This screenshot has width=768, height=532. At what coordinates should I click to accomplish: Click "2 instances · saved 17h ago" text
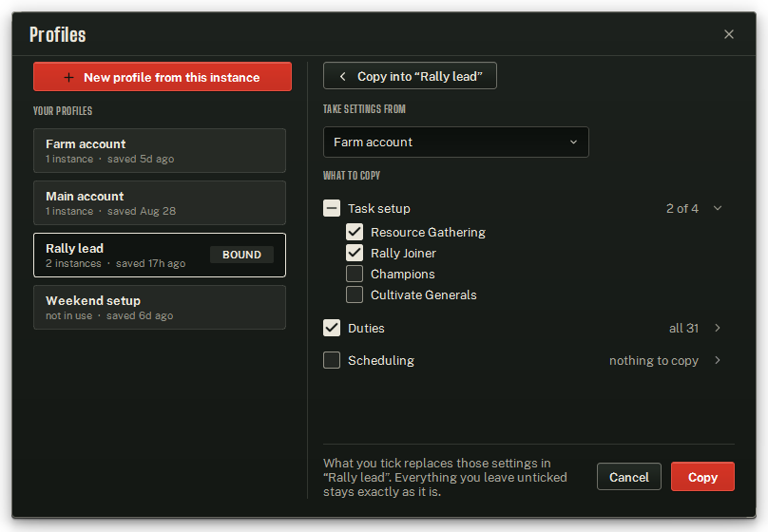pos(116,263)
